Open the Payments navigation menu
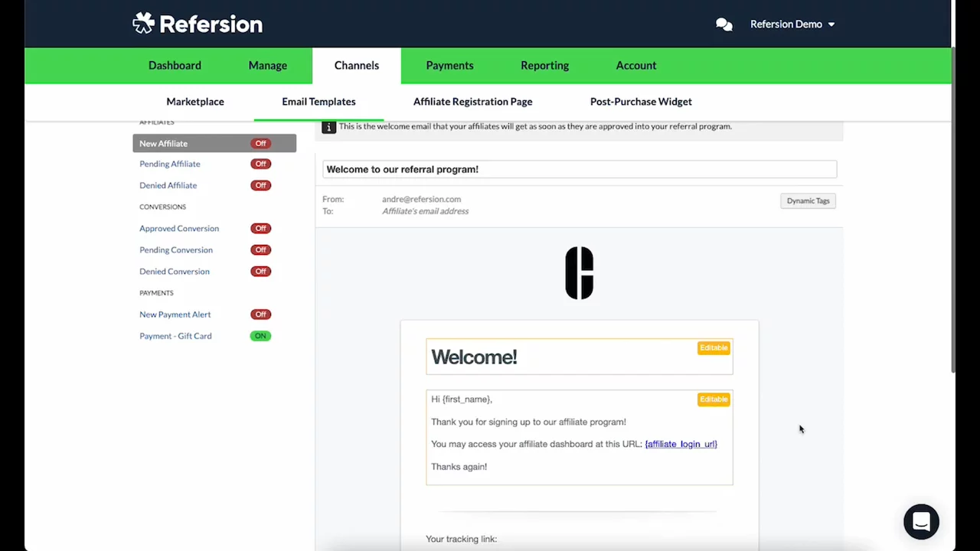Screen dimensions: 980x551 (449, 66)
